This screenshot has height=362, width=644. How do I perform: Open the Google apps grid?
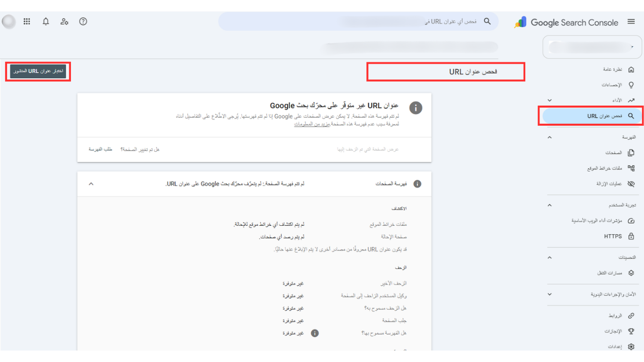27,22
